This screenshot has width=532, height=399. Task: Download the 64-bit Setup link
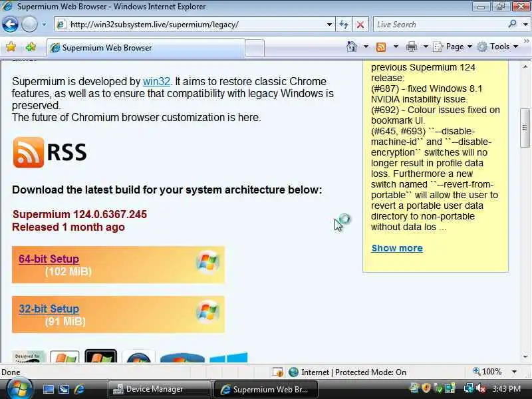click(49, 259)
